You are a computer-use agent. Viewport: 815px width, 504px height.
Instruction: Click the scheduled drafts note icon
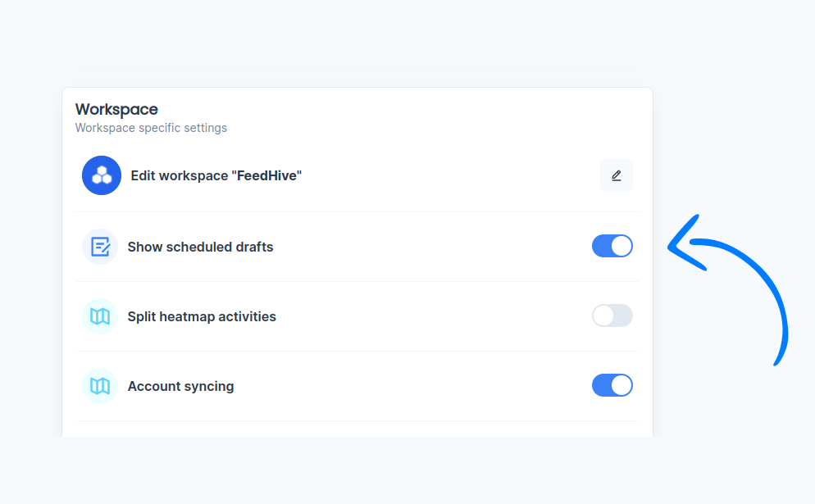coord(100,247)
